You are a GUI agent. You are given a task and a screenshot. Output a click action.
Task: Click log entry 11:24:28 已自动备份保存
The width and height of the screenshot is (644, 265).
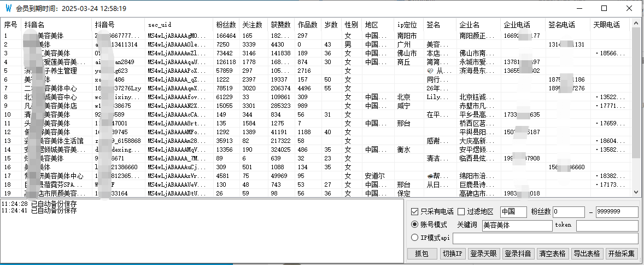click(x=39, y=204)
